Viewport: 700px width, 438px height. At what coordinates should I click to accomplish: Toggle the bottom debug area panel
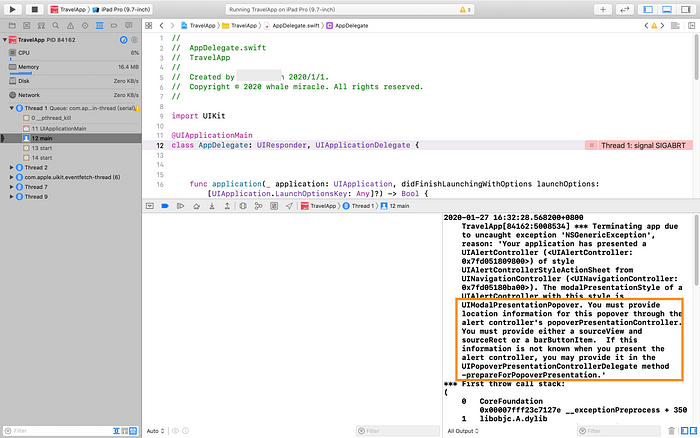667,9
